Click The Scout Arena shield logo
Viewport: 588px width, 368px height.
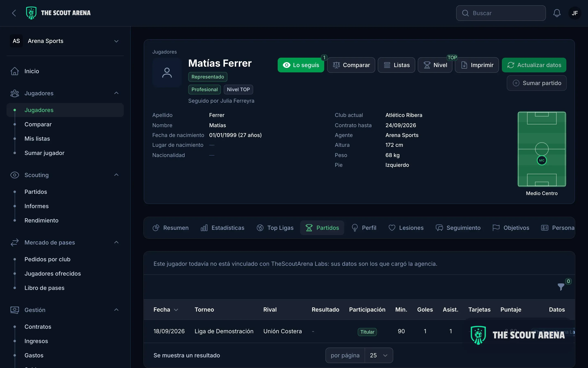click(x=31, y=13)
